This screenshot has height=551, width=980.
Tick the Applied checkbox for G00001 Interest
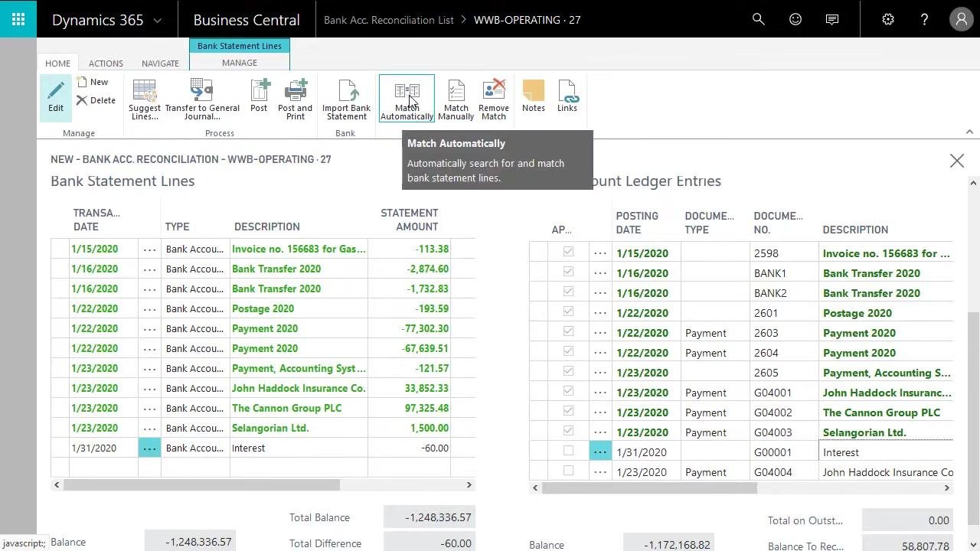click(568, 451)
